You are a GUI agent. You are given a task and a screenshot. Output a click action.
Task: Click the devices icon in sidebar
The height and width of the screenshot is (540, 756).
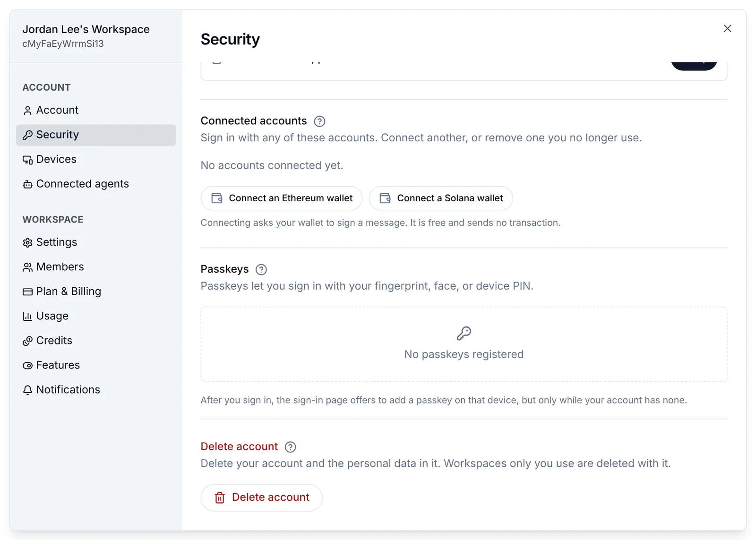[28, 160]
